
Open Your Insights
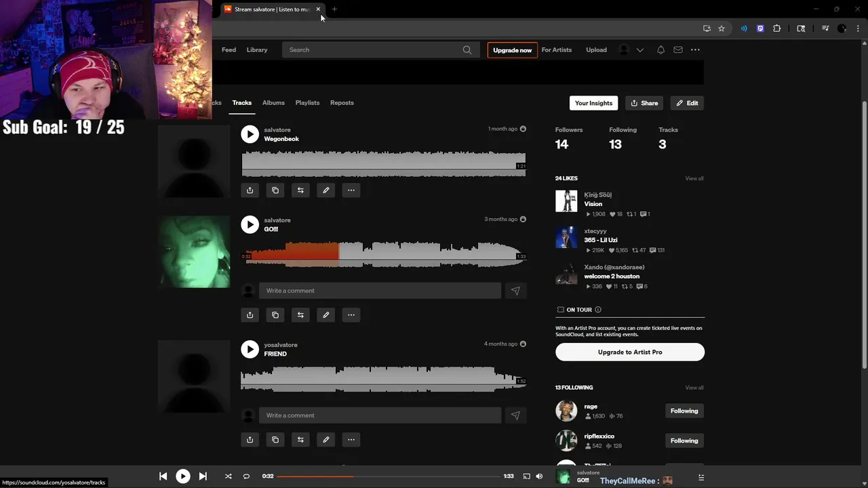coord(593,103)
